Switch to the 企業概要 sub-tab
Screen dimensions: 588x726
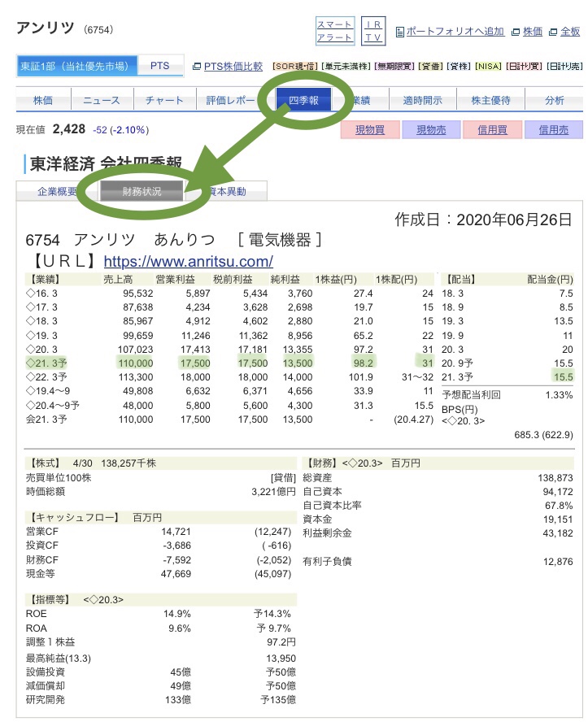click(x=57, y=191)
